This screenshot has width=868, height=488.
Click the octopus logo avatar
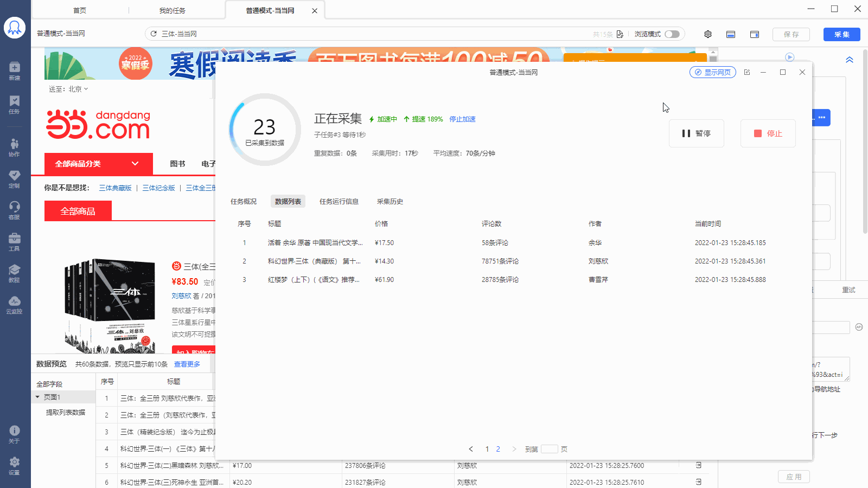click(15, 28)
